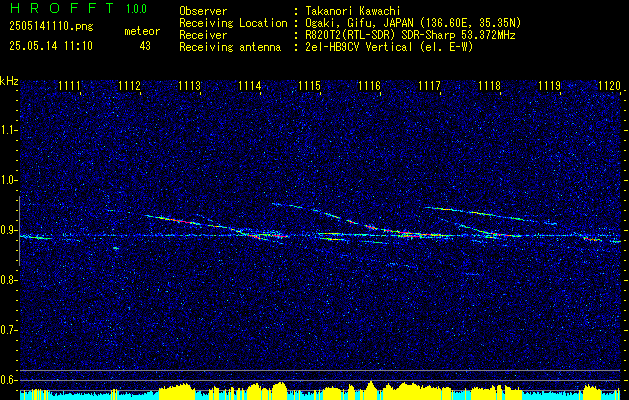The width and height of the screenshot is (629, 400).
Task: Click the 0.6 kHz axis tick label
Action: point(9,380)
